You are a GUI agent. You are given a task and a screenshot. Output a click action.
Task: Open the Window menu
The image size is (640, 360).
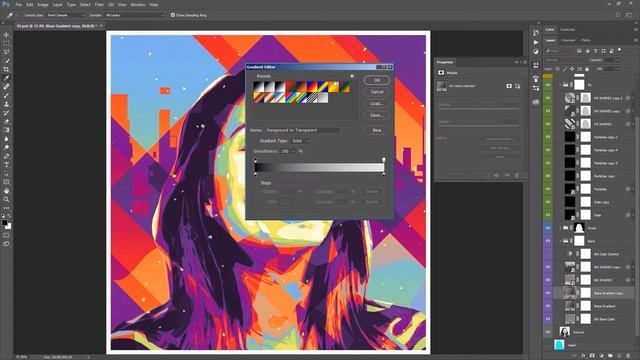tap(138, 4)
